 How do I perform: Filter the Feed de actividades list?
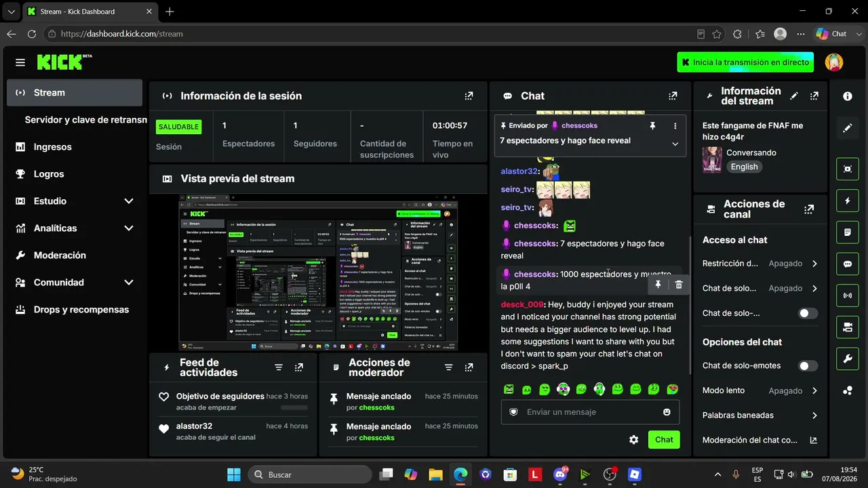coord(278,367)
